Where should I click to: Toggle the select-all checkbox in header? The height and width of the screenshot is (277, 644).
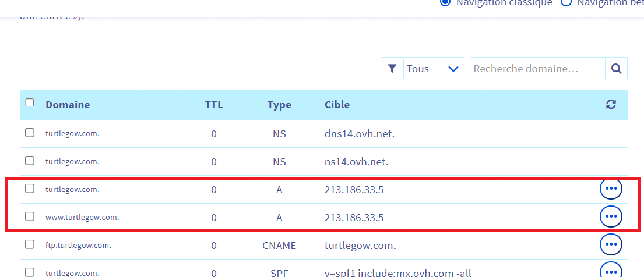click(x=30, y=103)
